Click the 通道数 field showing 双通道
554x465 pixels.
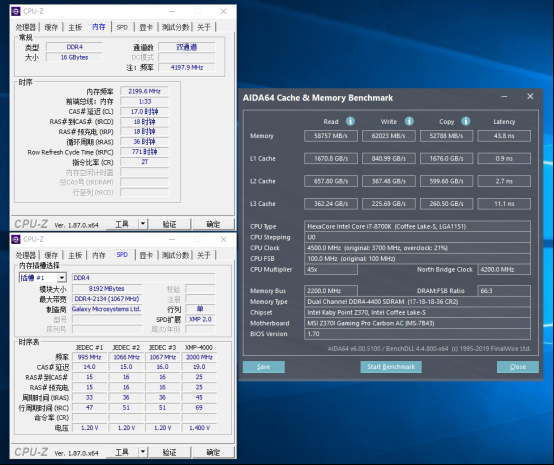tap(187, 47)
